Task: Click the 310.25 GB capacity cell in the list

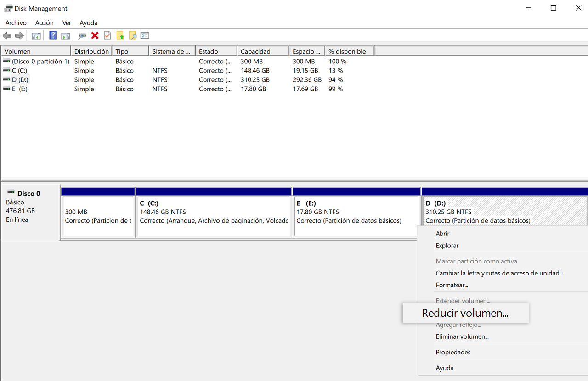Action: click(255, 79)
